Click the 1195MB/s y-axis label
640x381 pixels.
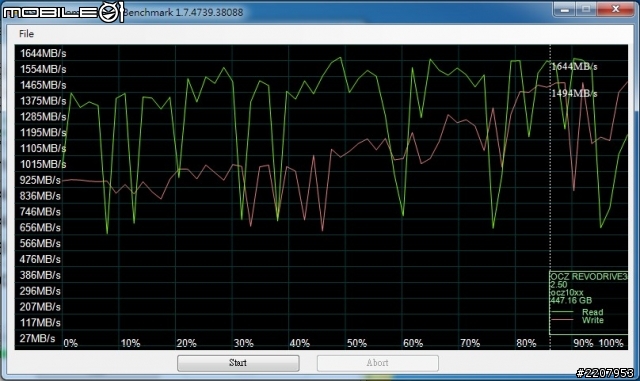tap(43, 133)
